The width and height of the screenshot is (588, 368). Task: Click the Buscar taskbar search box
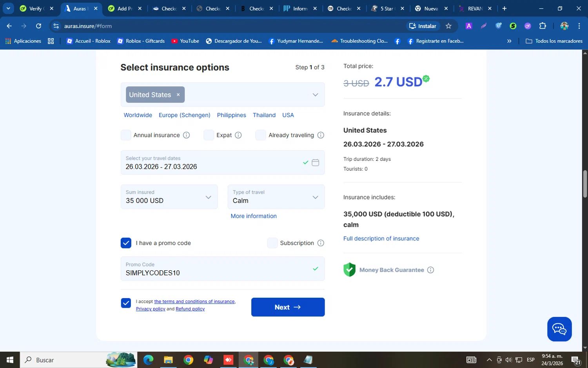pyautogui.click(x=78, y=360)
